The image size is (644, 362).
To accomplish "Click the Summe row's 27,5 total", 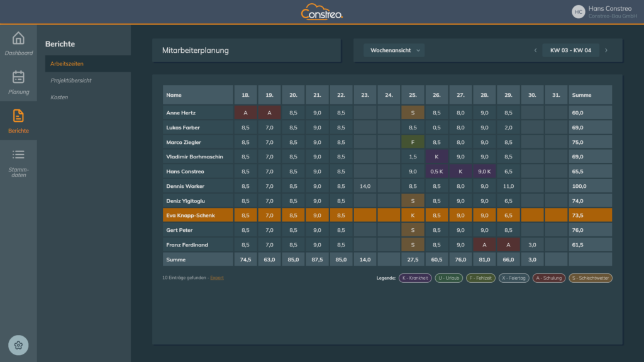I will point(413,260).
